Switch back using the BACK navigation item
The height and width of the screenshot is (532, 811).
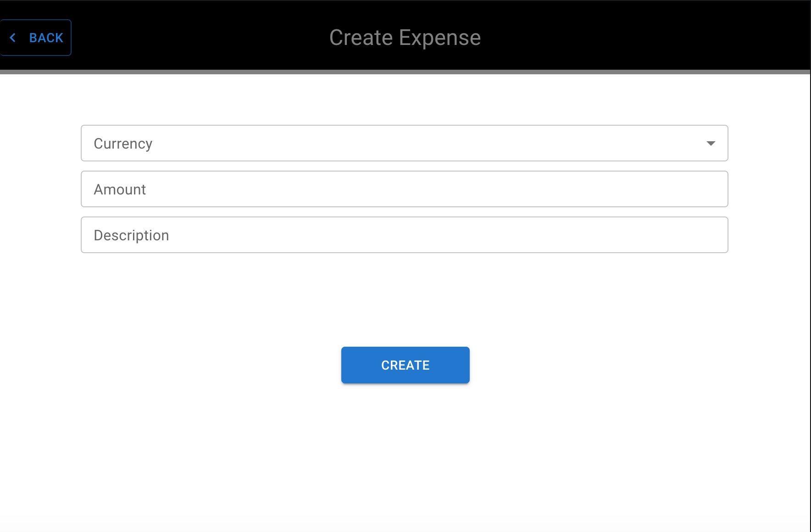(x=36, y=38)
